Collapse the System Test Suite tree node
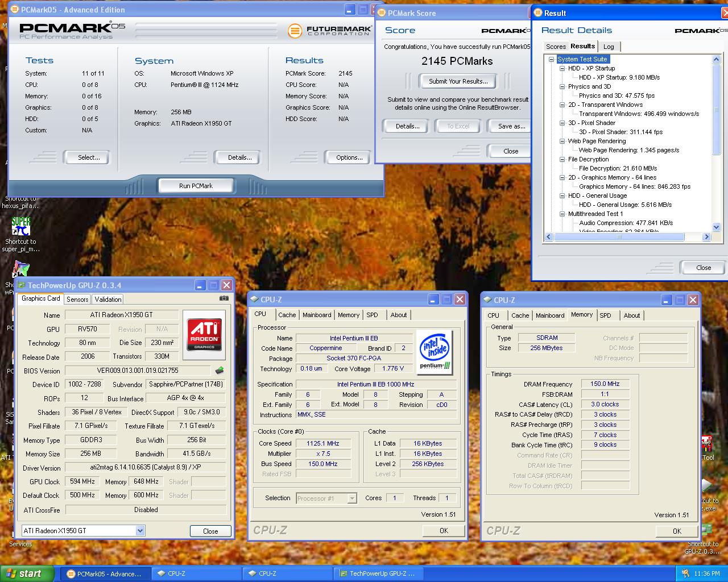The height and width of the screenshot is (582, 728). [551, 59]
